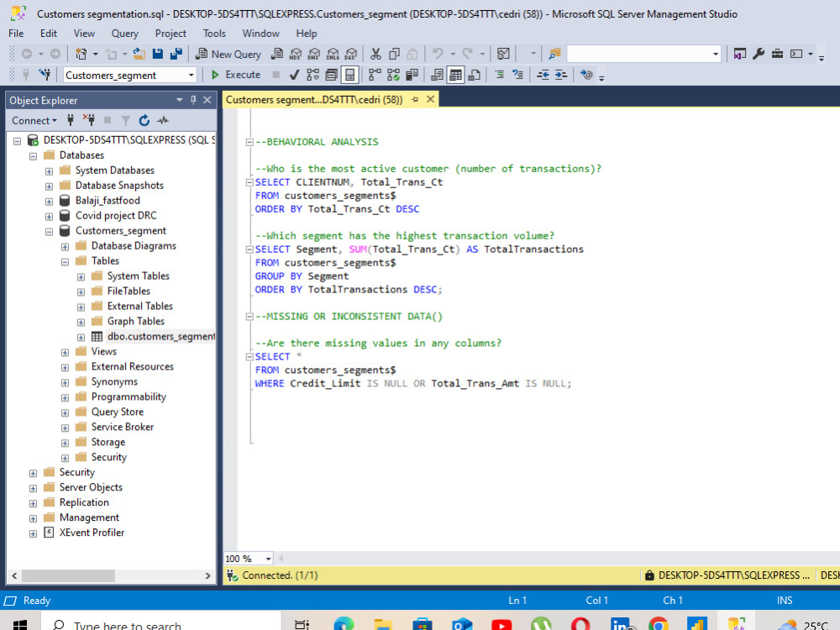
Task: Open the Edit menu
Action: point(49,34)
